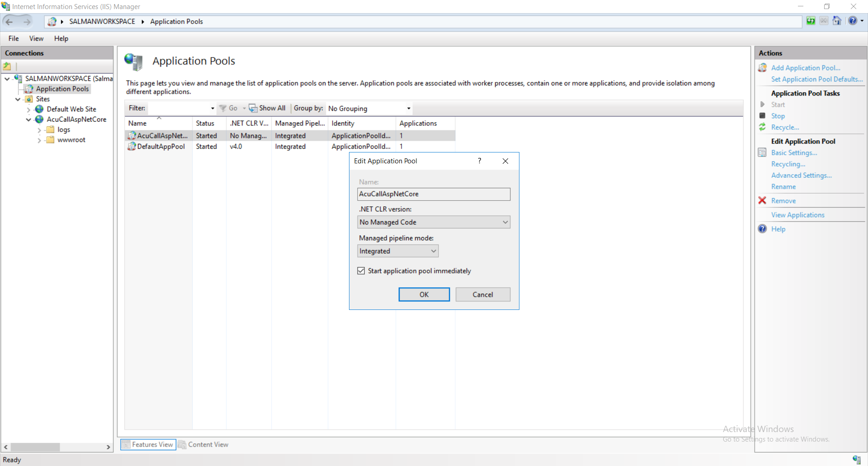Click the home icon in top toolbar
868x466 pixels.
pyautogui.click(x=837, y=21)
